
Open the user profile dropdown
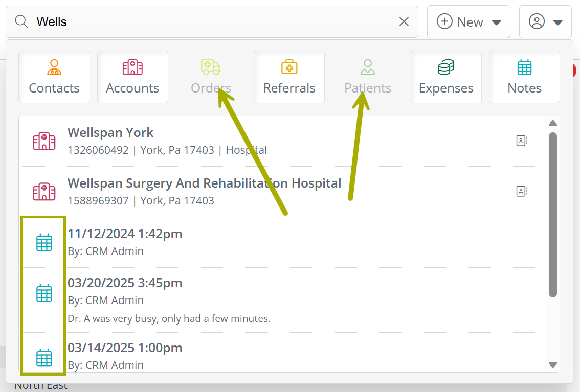pos(545,22)
